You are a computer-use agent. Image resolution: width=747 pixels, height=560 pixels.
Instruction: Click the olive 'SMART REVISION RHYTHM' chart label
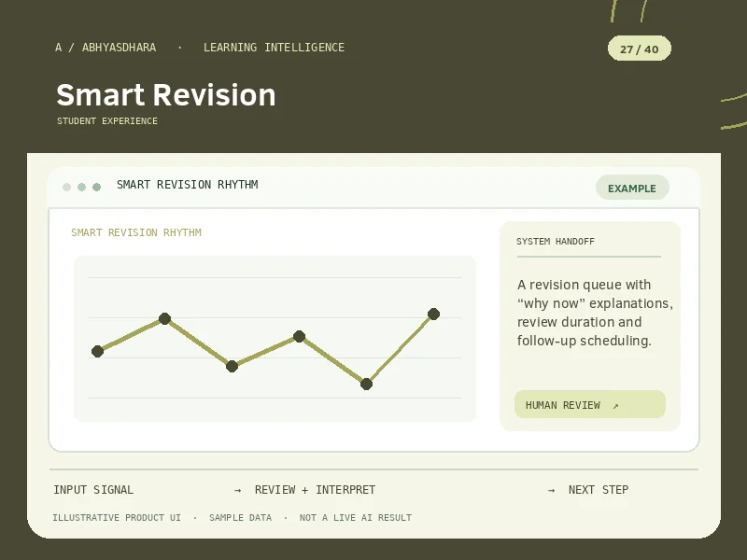coord(136,232)
